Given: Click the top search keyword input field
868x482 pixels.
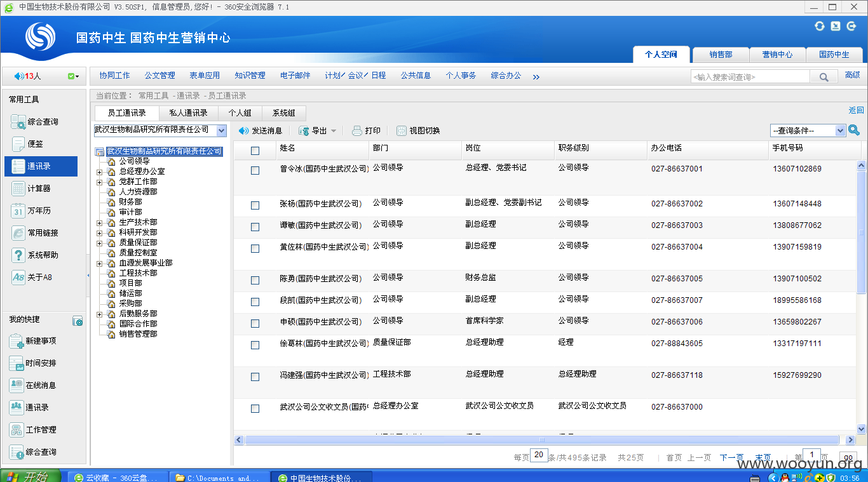Looking at the screenshot, I should 750,77.
